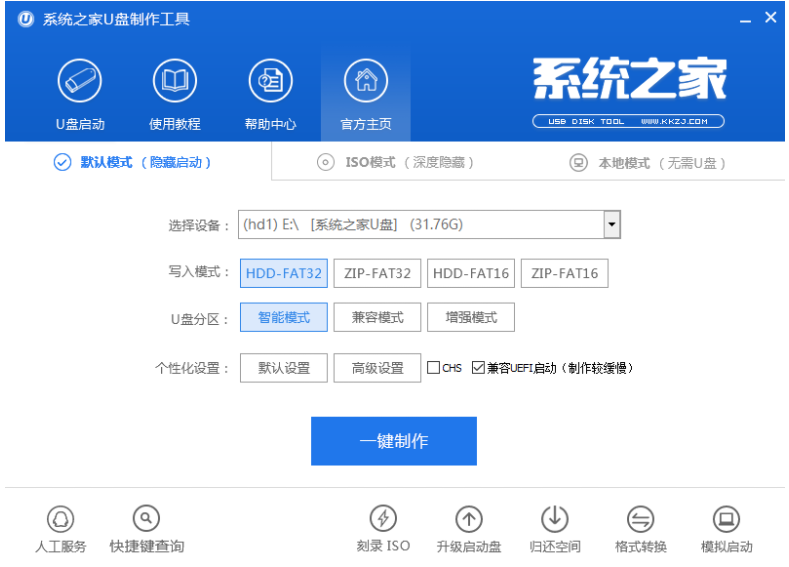
Task: Switch to the ISO模式 tab
Action: (394, 162)
